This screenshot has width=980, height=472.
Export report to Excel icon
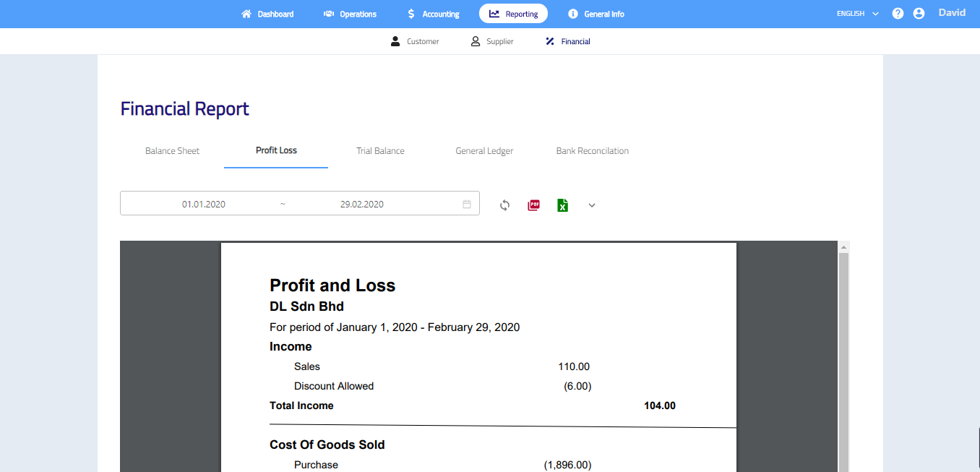(x=562, y=205)
